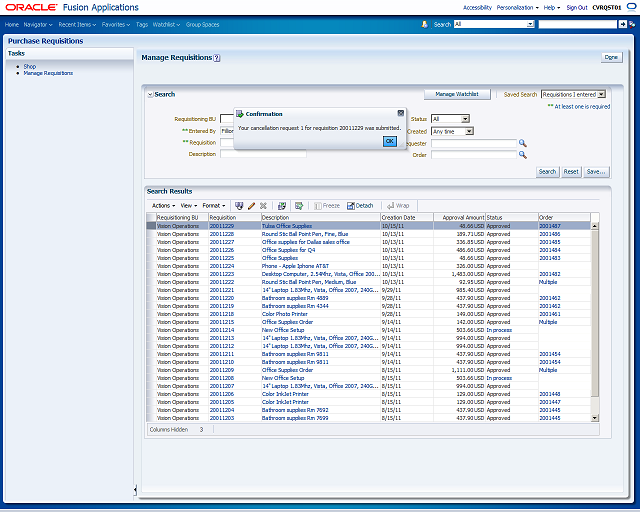Click the help question mark beside Manage Requisitions

click(x=217, y=58)
